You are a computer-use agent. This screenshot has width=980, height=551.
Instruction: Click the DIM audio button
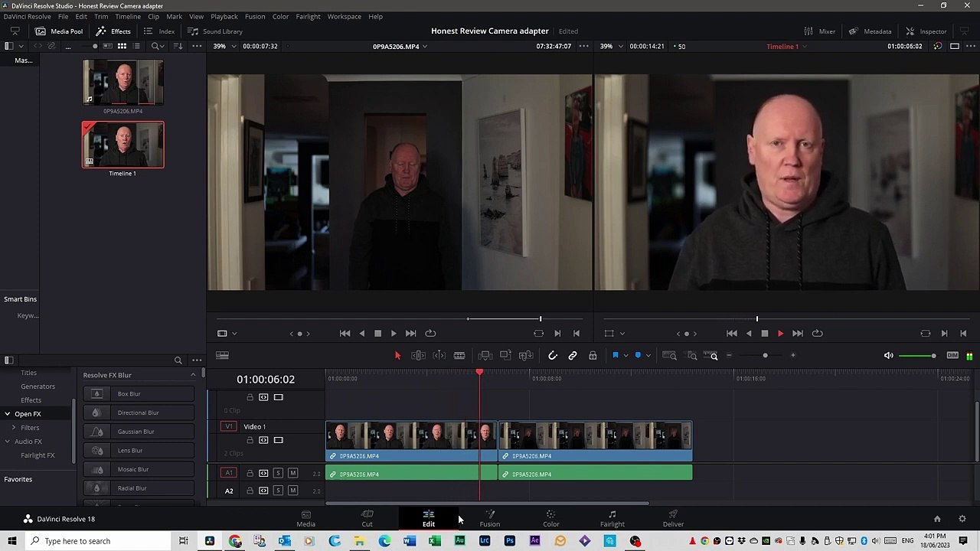tap(952, 355)
